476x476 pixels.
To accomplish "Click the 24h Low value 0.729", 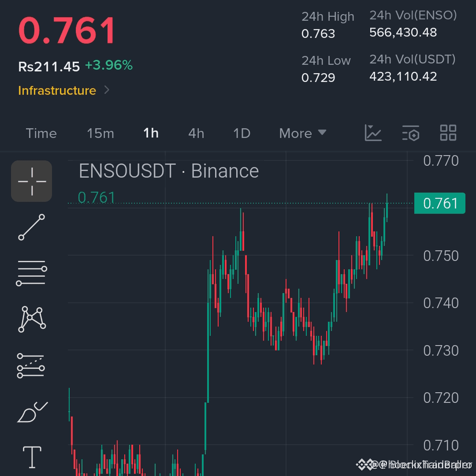I will [x=318, y=78].
